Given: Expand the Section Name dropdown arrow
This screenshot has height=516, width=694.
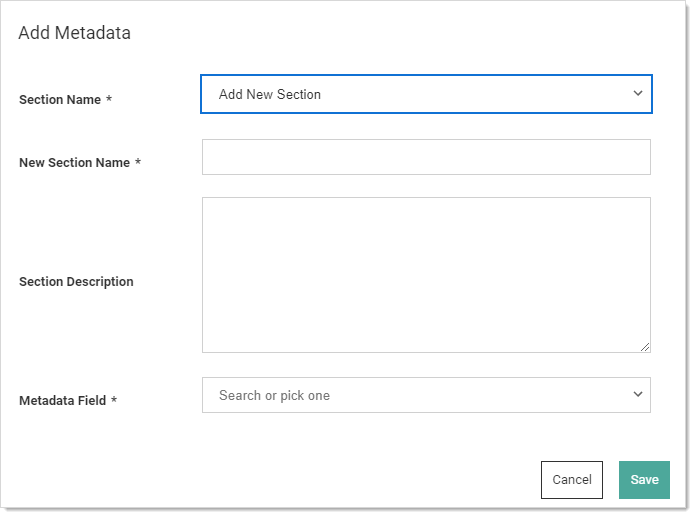Looking at the screenshot, I should [x=637, y=93].
